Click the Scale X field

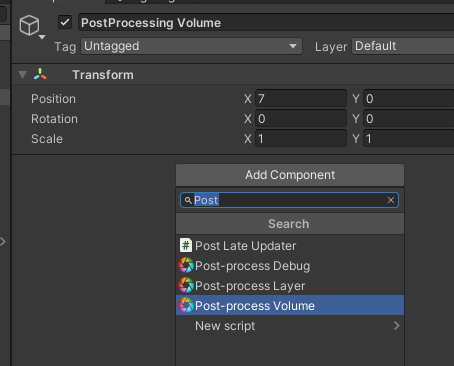tap(301, 139)
